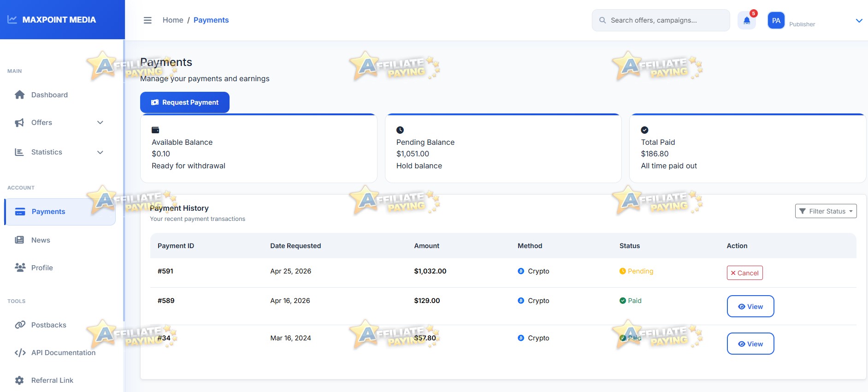The width and height of the screenshot is (868, 392).
Task: Click the Apr 16, 2026 date cell
Action: pyautogui.click(x=290, y=301)
